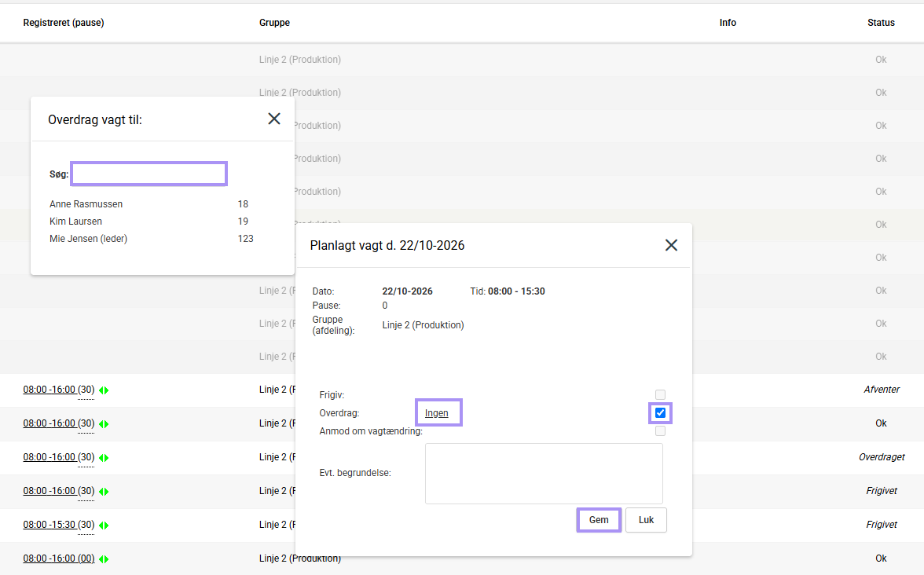This screenshot has height=575, width=924.
Task: Uncheck the Overdrag checkbox
Action: 660,413
